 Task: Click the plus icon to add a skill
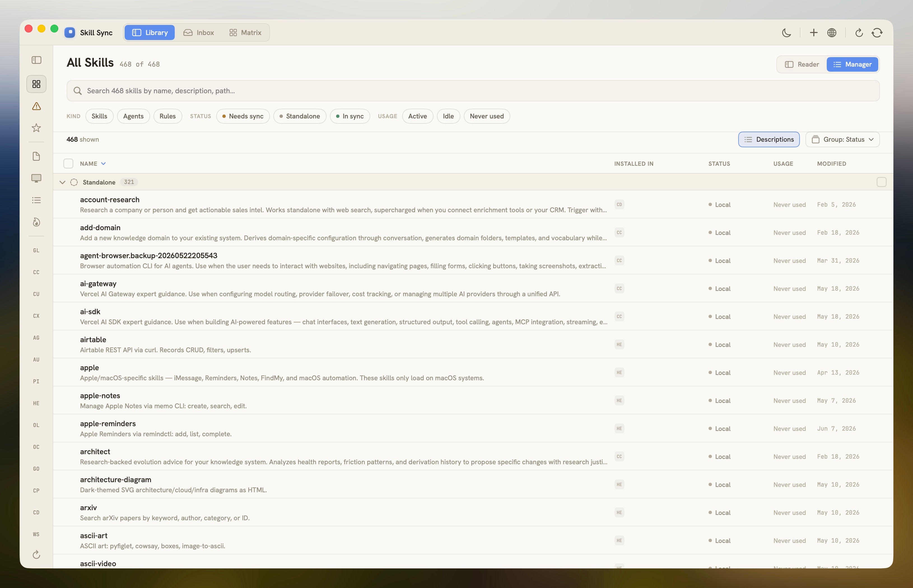813,33
